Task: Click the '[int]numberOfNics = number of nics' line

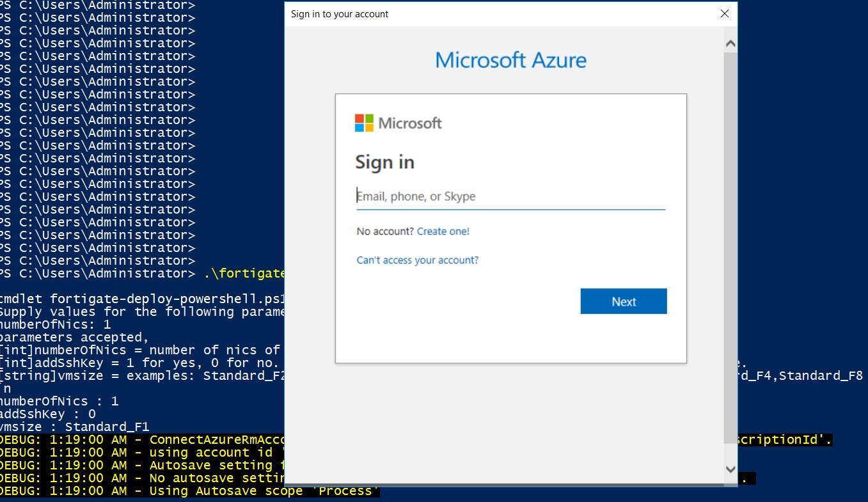Action: 140,350
